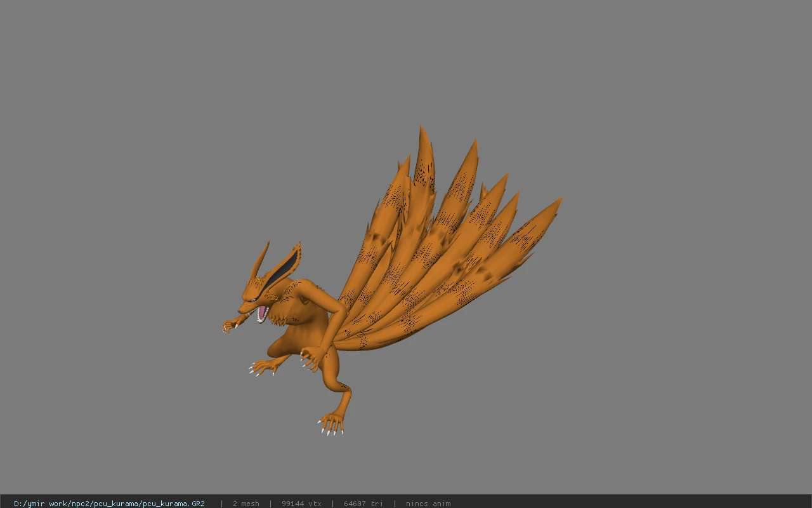Click the file path D:/ymir work/npc2/pcu_kurama/pcu_kurama.GR2

(x=109, y=504)
